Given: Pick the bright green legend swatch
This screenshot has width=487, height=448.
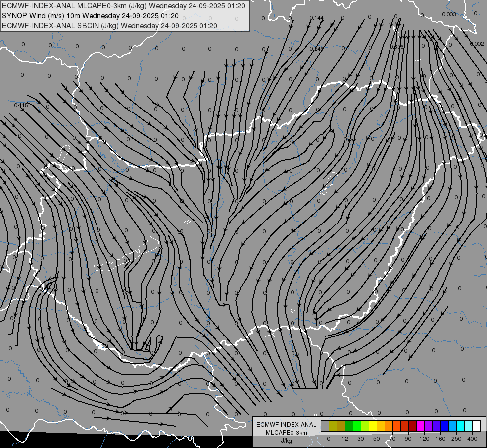Looking at the screenshot, I should (x=357, y=426).
